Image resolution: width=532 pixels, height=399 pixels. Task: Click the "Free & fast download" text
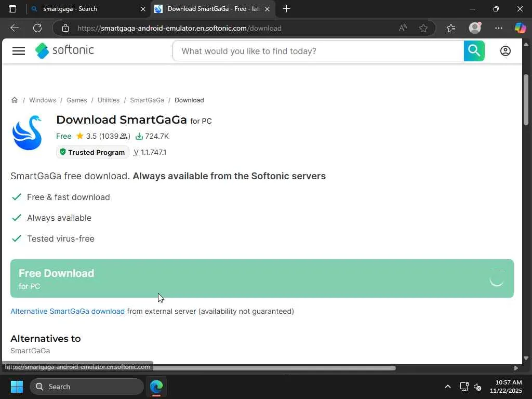click(69, 197)
